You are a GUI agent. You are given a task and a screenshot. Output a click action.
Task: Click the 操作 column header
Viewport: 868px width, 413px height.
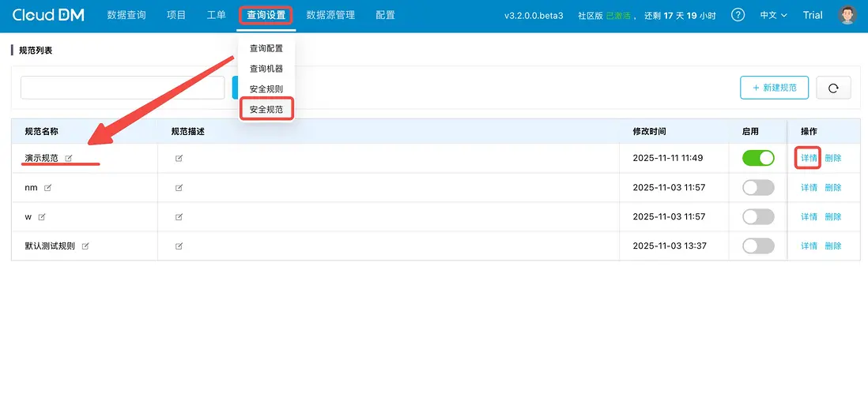pyautogui.click(x=809, y=132)
